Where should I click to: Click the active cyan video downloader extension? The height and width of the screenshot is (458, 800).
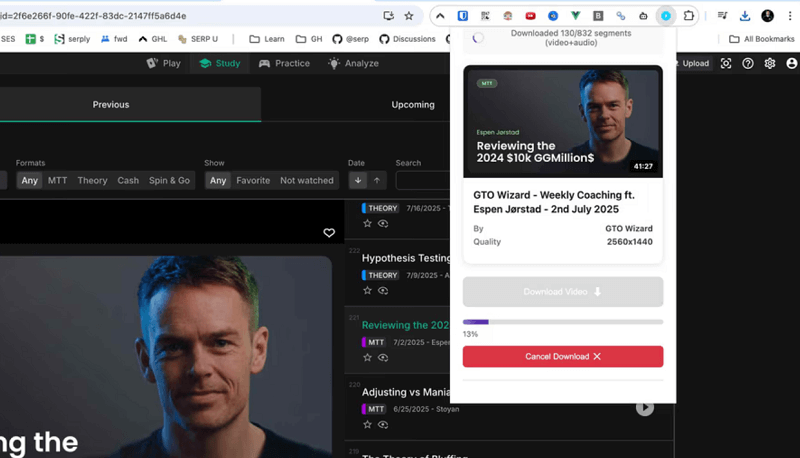(666, 16)
